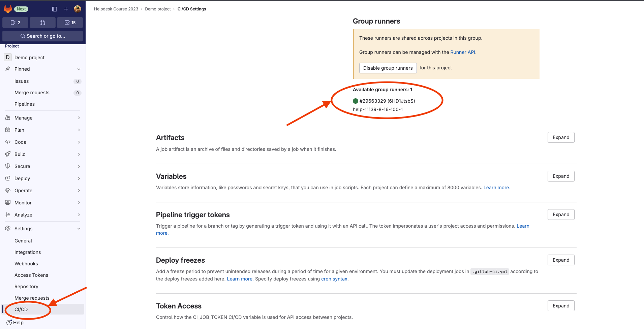Expand the Variables section

561,176
